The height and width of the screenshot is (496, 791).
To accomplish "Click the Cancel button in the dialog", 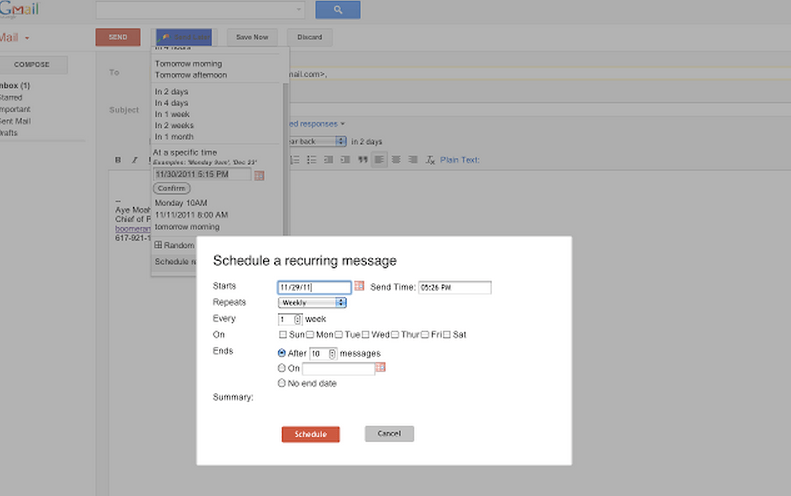I will (389, 434).
